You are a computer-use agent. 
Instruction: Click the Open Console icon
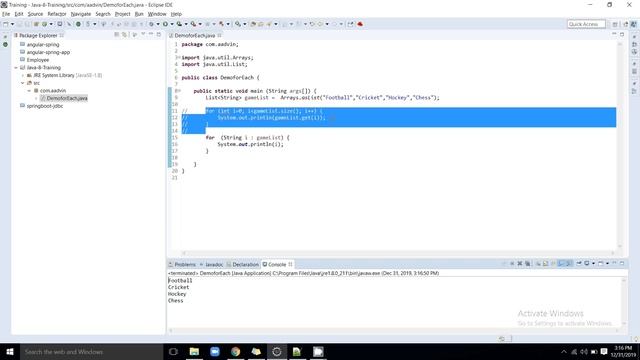[600, 264]
